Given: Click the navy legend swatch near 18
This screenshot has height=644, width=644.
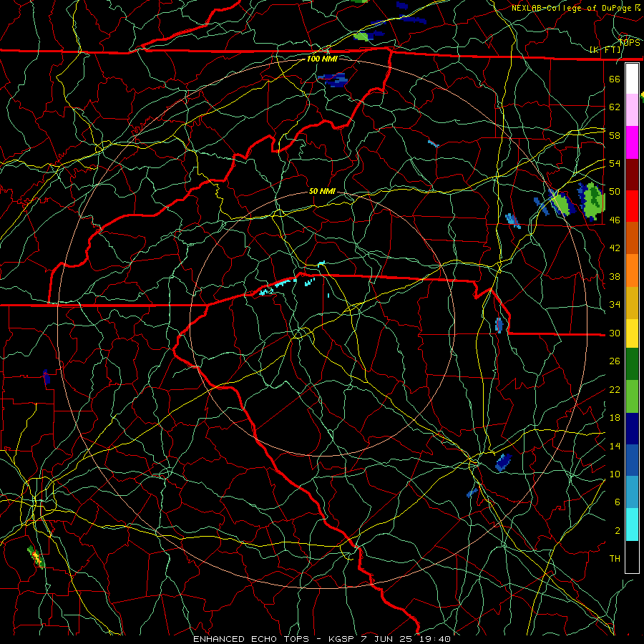Looking at the screenshot, I should pos(632,429).
